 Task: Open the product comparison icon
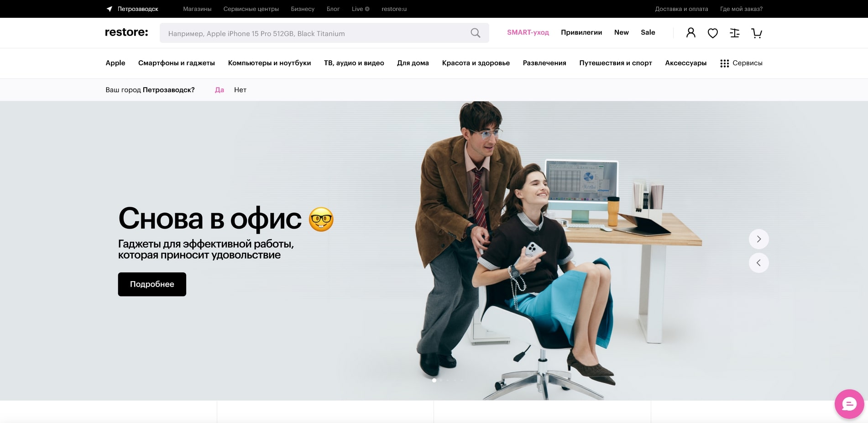point(734,33)
